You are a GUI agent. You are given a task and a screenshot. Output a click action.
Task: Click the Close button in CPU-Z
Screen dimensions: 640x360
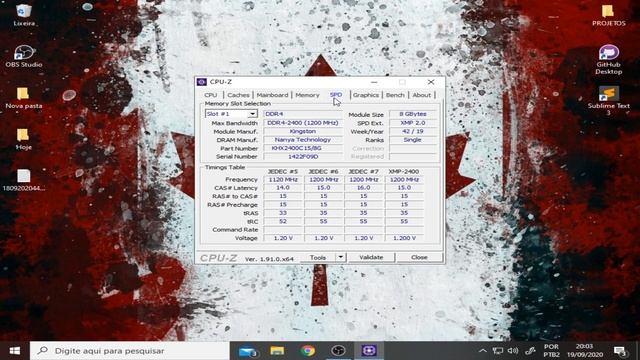coord(419,258)
